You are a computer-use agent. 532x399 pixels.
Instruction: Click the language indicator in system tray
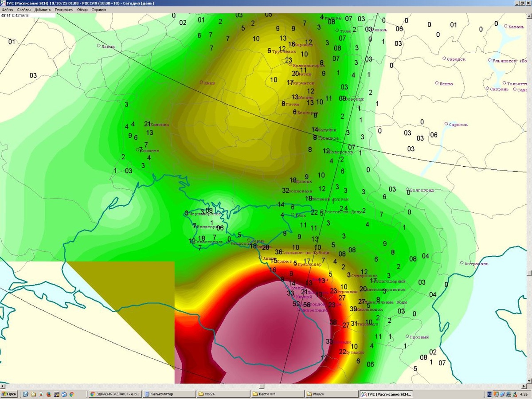click(x=489, y=394)
